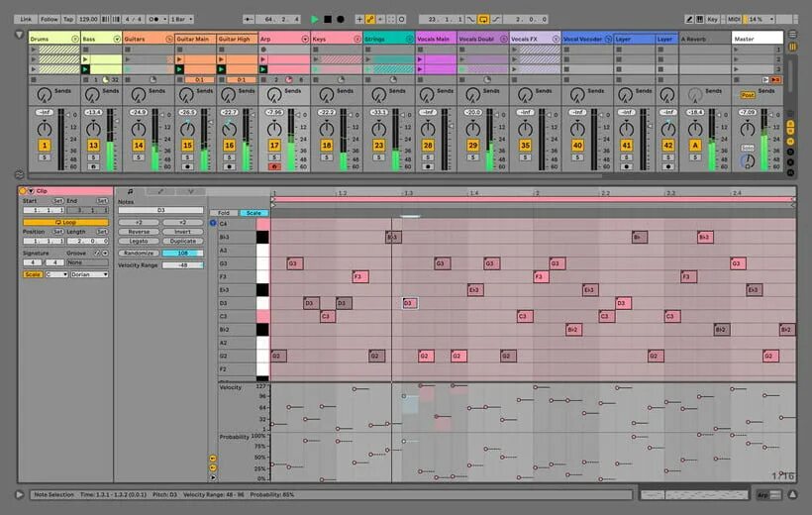The width and height of the screenshot is (812, 515).
Task: Open the CPU load 14 % dropdown
Action: (760, 19)
